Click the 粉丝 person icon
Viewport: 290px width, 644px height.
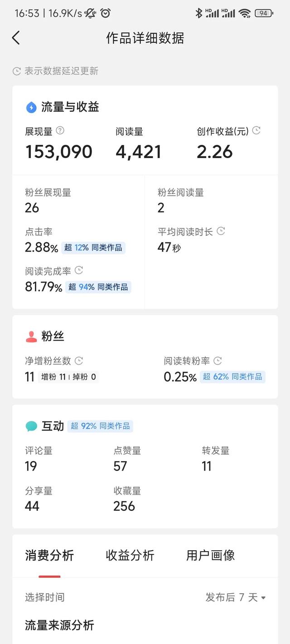[x=31, y=336]
